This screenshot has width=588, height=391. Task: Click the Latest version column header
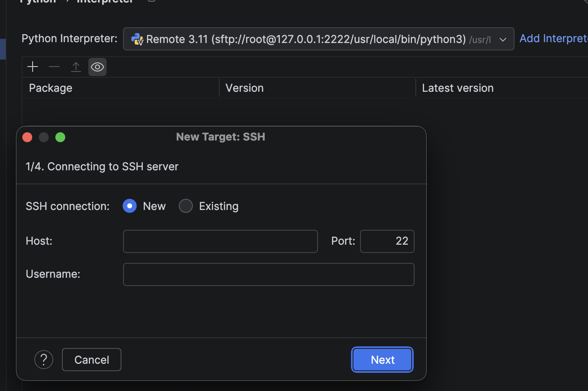(x=458, y=88)
